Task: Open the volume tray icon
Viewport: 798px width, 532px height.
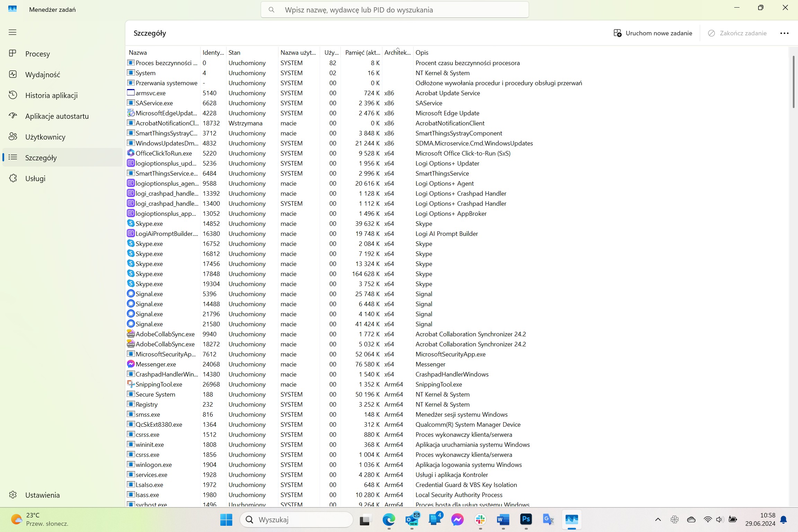Action: tap(720, 520)
